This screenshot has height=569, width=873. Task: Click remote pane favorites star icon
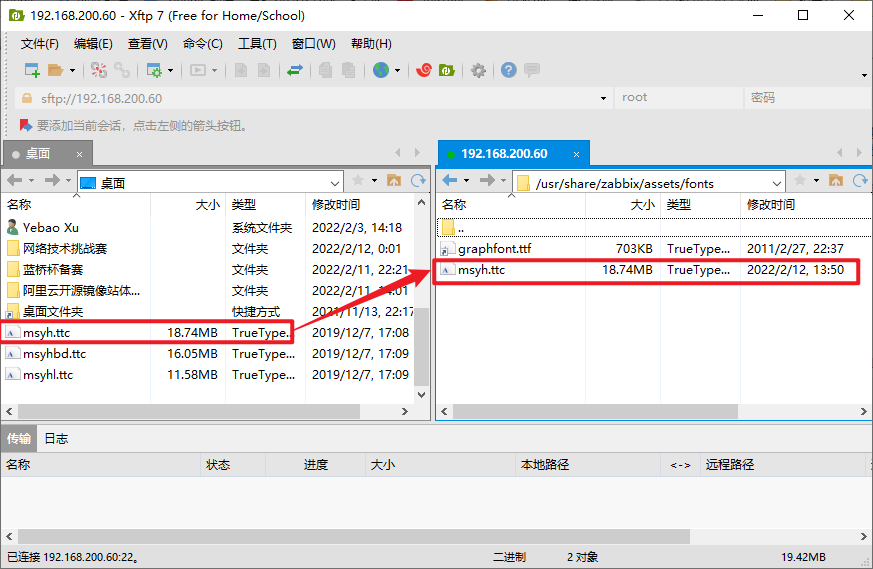pos(800,180)
